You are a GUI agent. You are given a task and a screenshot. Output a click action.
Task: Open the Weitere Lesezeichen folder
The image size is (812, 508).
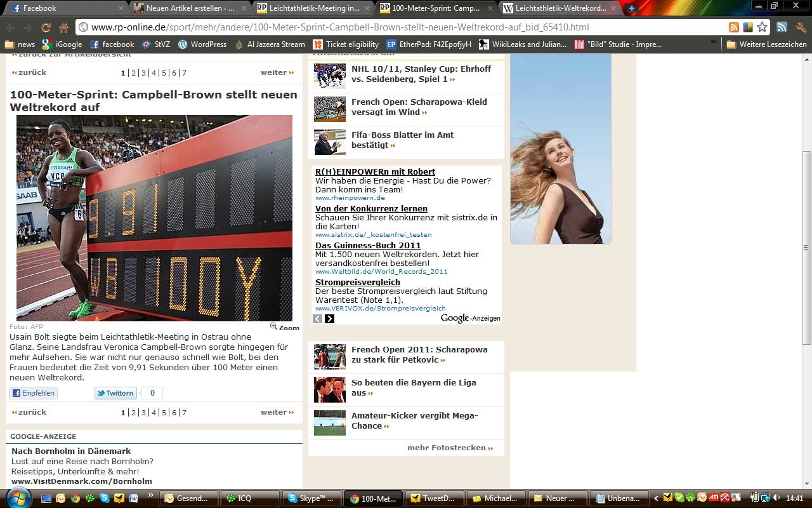click(x=766, y=44)
